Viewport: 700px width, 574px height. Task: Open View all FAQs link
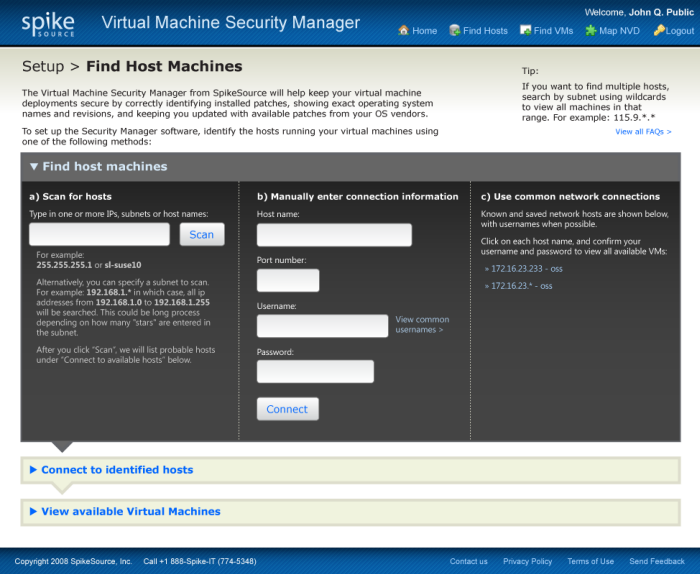point(643,132)
